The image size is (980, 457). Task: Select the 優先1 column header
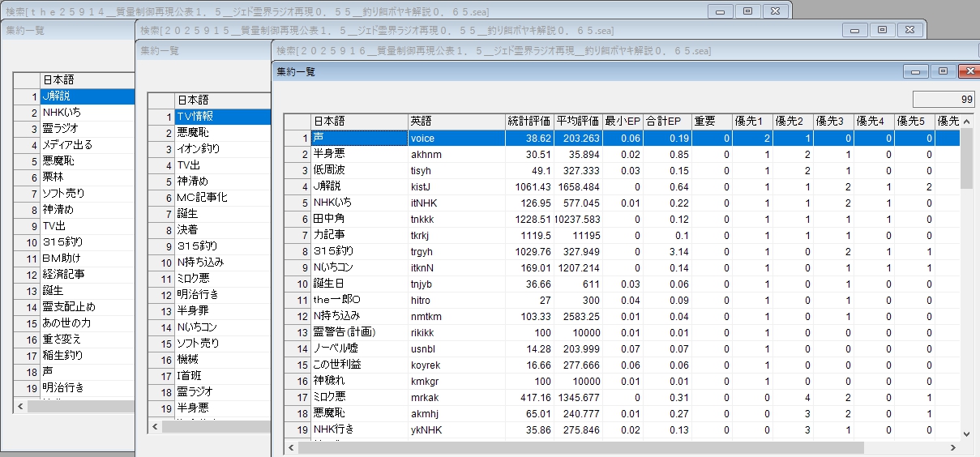tap(751, 122)
